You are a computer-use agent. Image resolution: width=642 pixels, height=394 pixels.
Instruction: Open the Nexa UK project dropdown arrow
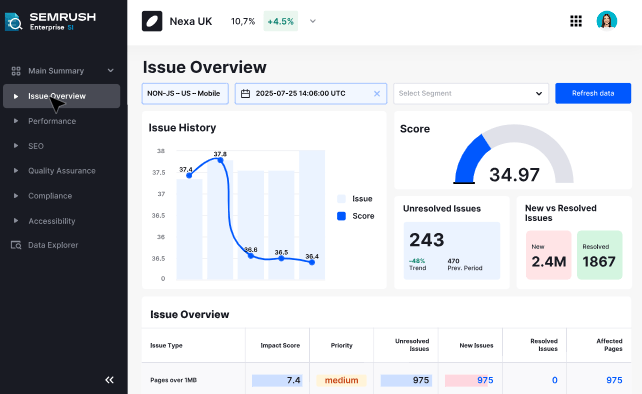pos(312,21)
